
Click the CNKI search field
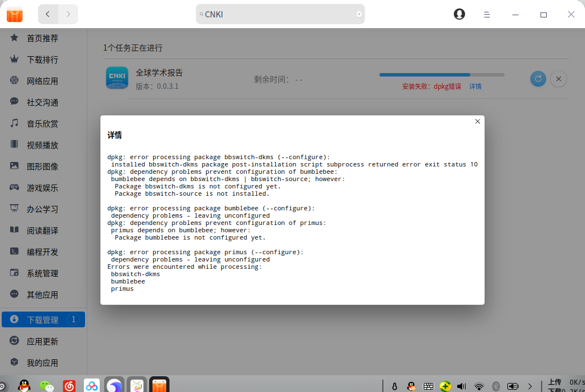(280, 14)
